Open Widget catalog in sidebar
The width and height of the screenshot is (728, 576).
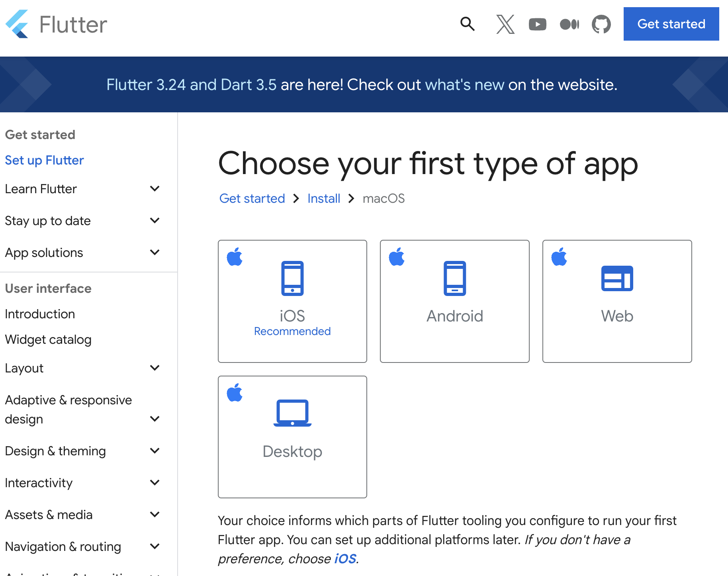(x=48, y=339)
